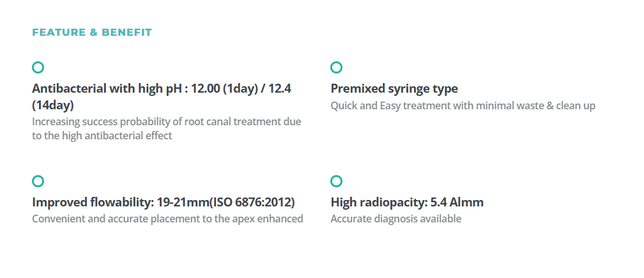Click the 'to the high antibacterial effect' line
The height and width of the screenshot is (278, 644).
pos(102,135)
